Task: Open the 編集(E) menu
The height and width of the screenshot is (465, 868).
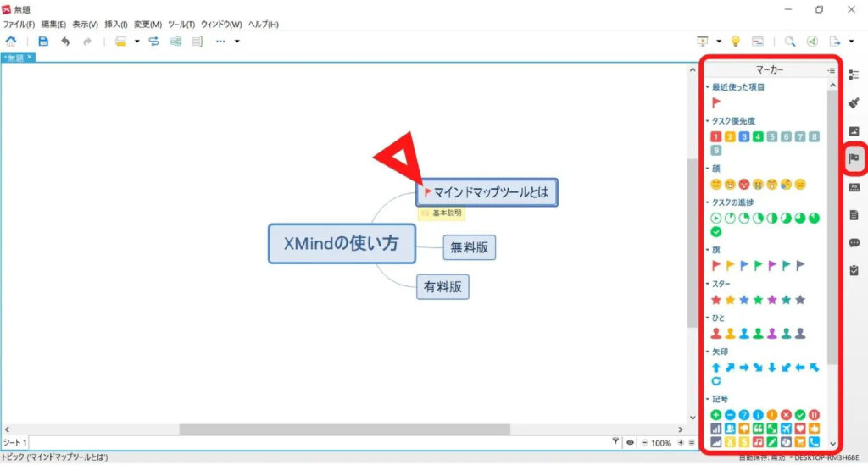Action: pyautogui.click(x=53, y=25)
